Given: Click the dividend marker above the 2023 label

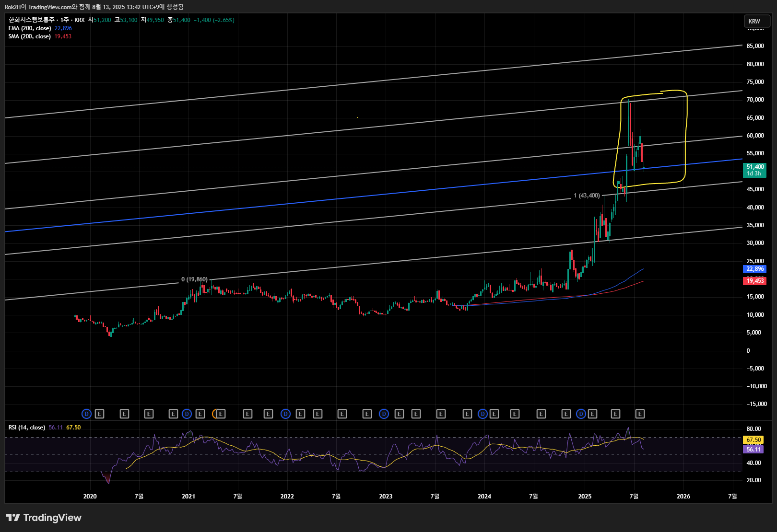Looking at the screenshot, I should [x=384, y=414].
